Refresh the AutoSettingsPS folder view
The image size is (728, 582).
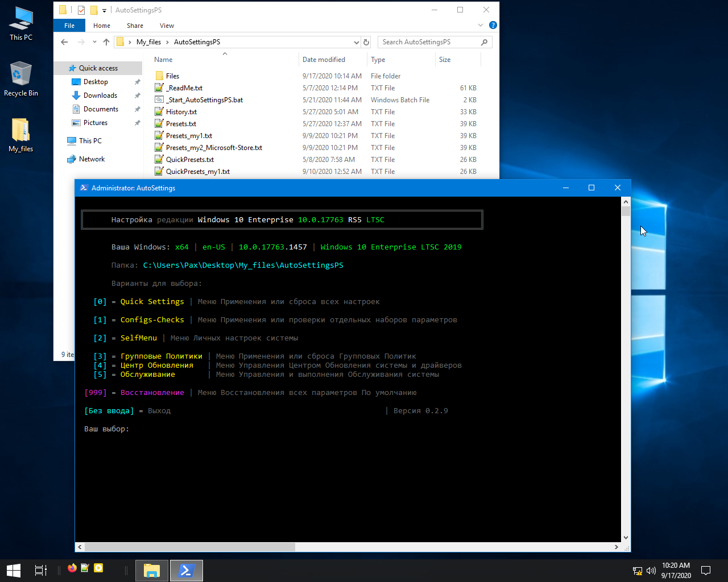point(366,42)
